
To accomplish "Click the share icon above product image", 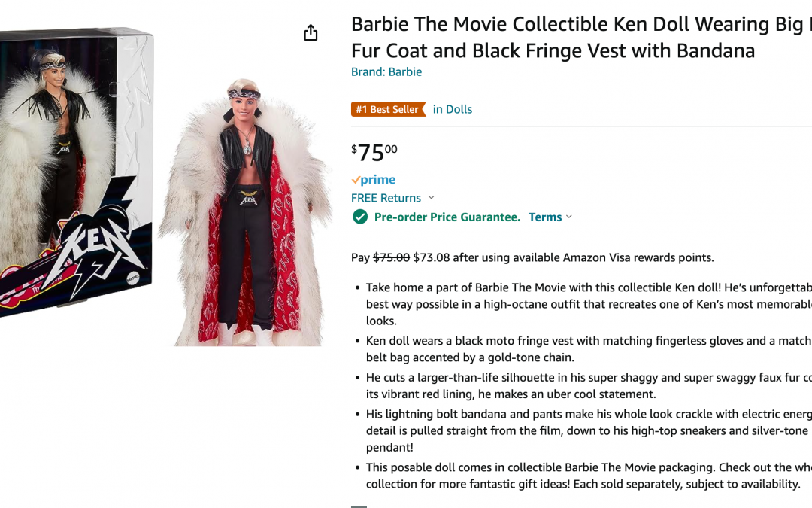I will pyautogui.click(x=311, y=33).
